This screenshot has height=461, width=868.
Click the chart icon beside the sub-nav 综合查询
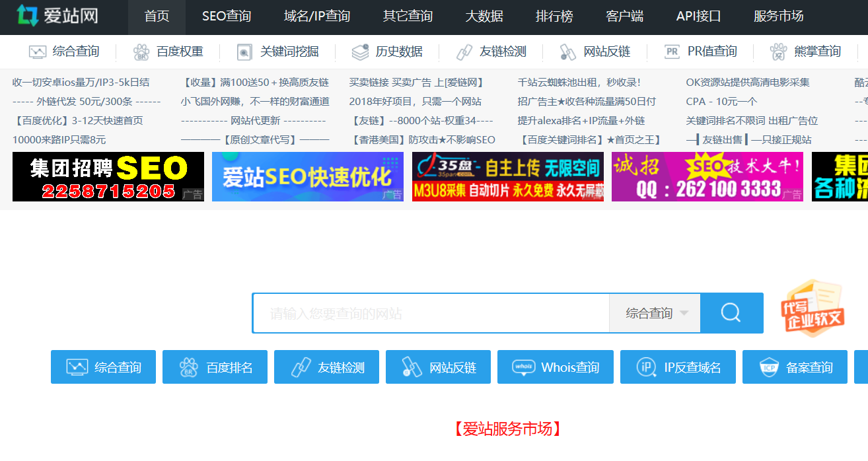[38, 52]
